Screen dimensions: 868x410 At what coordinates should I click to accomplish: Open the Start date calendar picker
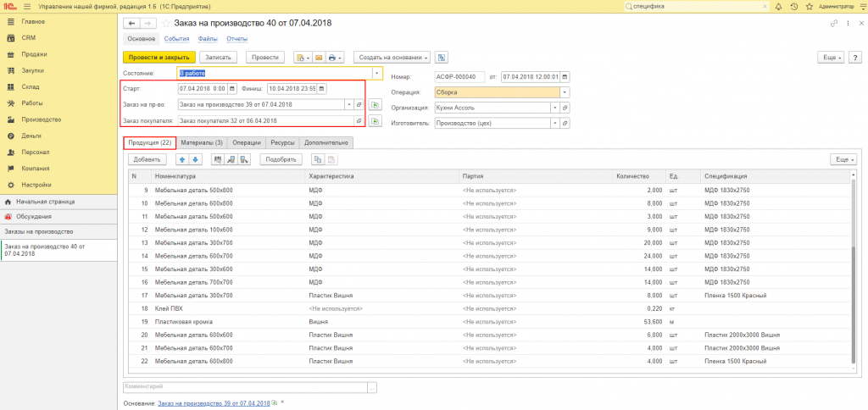click(232, 89)
